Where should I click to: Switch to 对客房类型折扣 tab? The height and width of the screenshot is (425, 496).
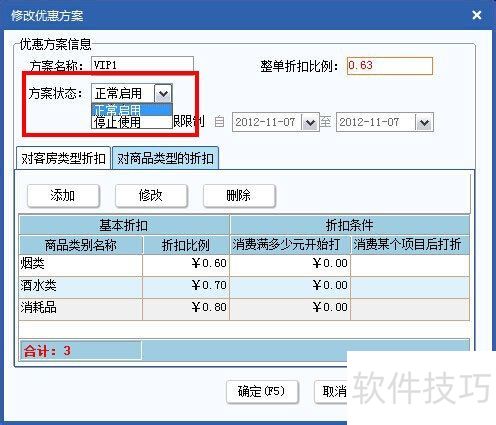coord(63,158)
